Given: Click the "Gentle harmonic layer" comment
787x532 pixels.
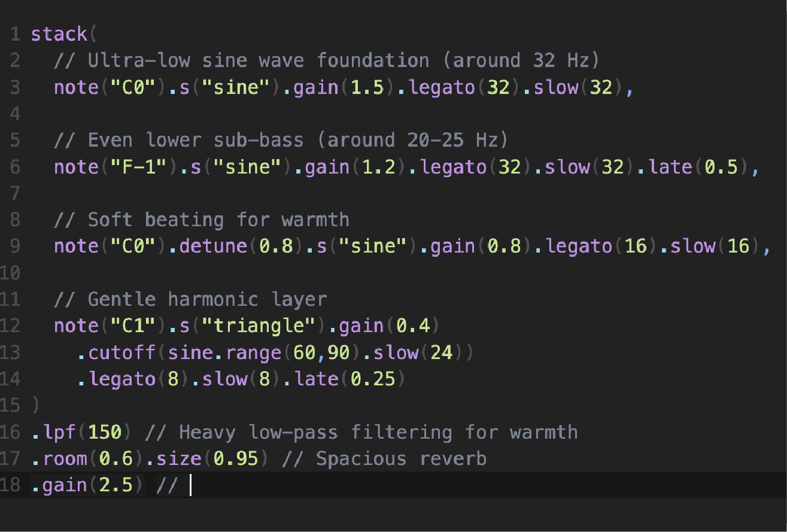Looking at the screenshot, I should click(190, 299).
